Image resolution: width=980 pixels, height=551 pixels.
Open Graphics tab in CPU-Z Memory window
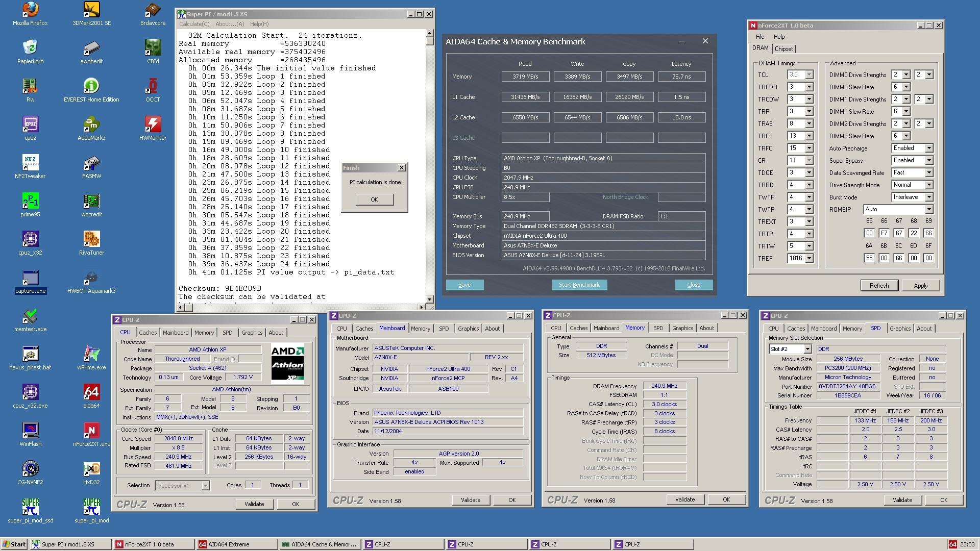pos(682,328)
